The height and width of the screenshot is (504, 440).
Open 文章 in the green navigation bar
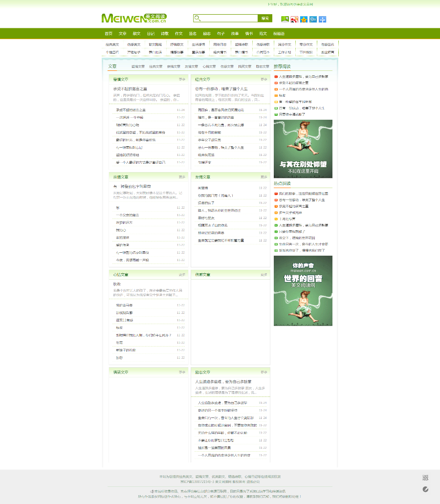122,33
